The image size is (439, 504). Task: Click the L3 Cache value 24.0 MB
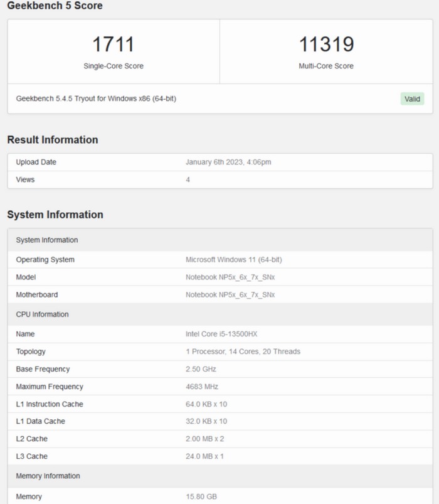coord(204,456)
